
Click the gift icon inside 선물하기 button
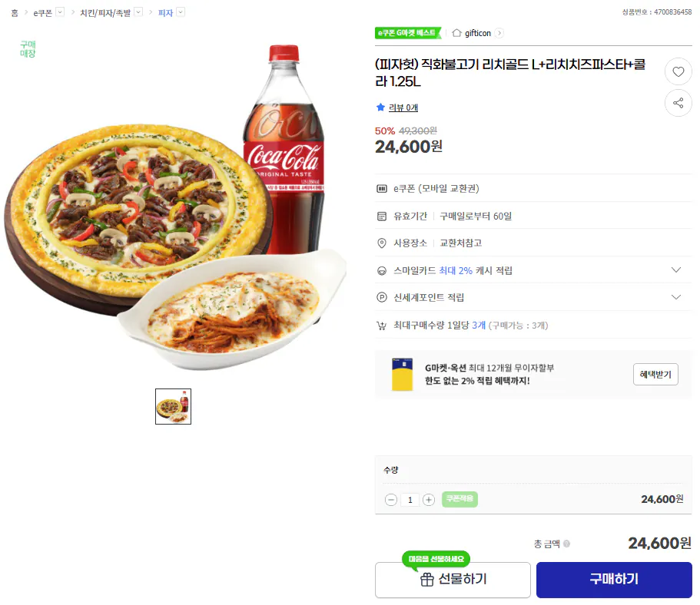point(427,580)
